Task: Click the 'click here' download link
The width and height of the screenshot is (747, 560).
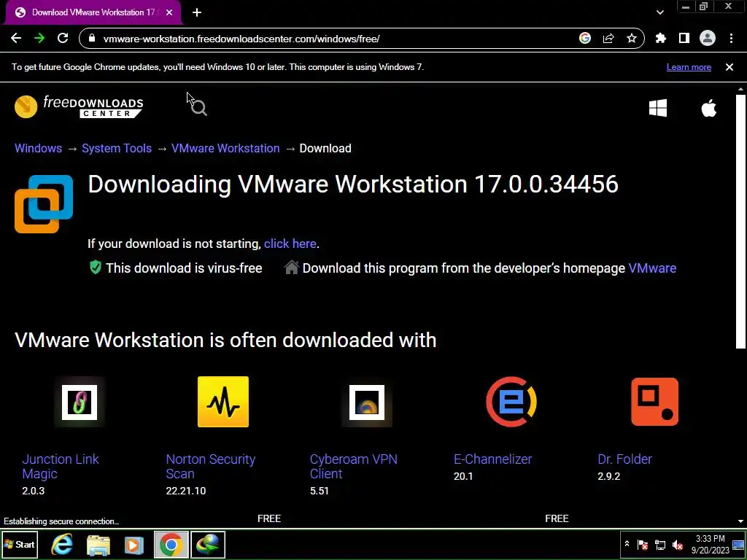Action: [290, 244]
